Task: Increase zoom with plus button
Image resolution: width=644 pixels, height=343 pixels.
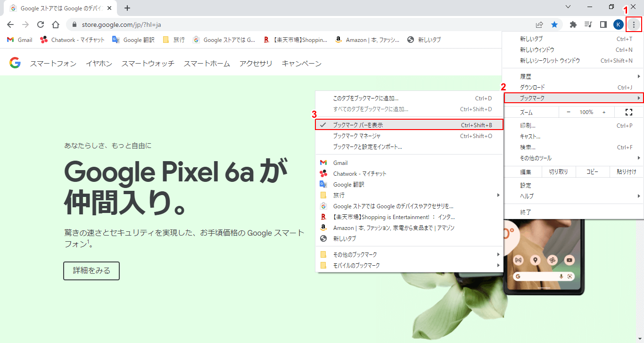Action: pos(604,112)
